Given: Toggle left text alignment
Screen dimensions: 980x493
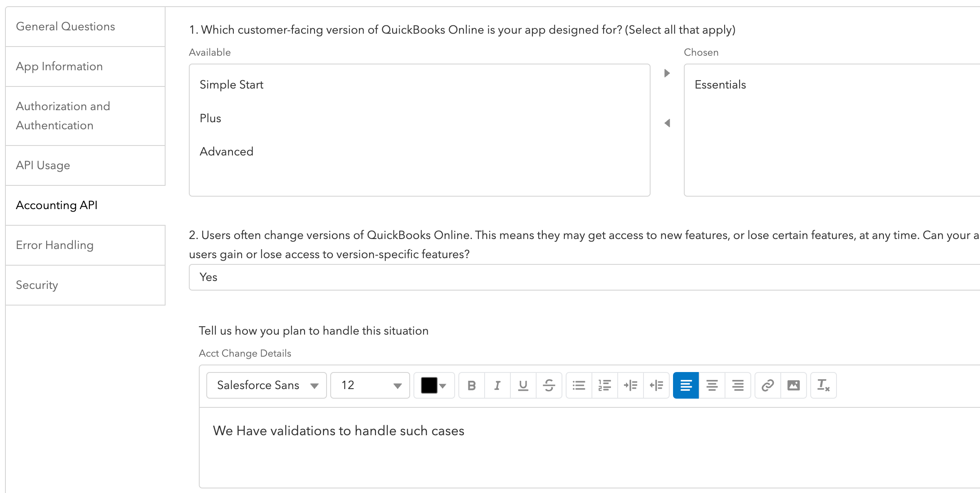Looking at the screenshot, I should (686, 385).
